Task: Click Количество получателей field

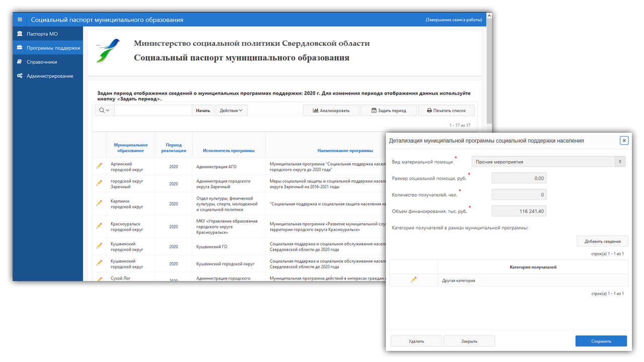Action: (519, 195)
